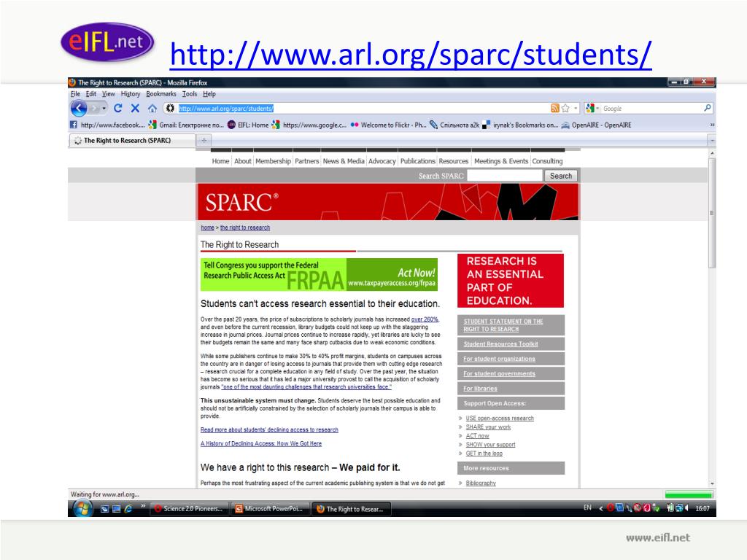Click in the Search SPARC input field
The width and height of the screenshot is (747, 560).
pos(505,176)
